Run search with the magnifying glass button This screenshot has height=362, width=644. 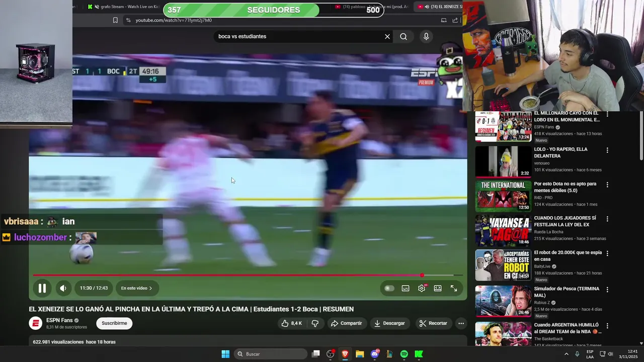(x=404, y=36)
